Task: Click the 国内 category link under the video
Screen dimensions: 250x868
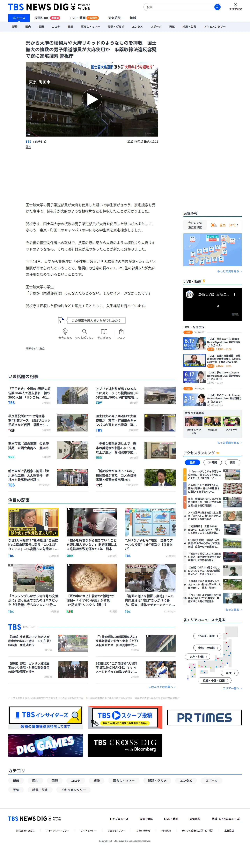Action: point(28,146)
